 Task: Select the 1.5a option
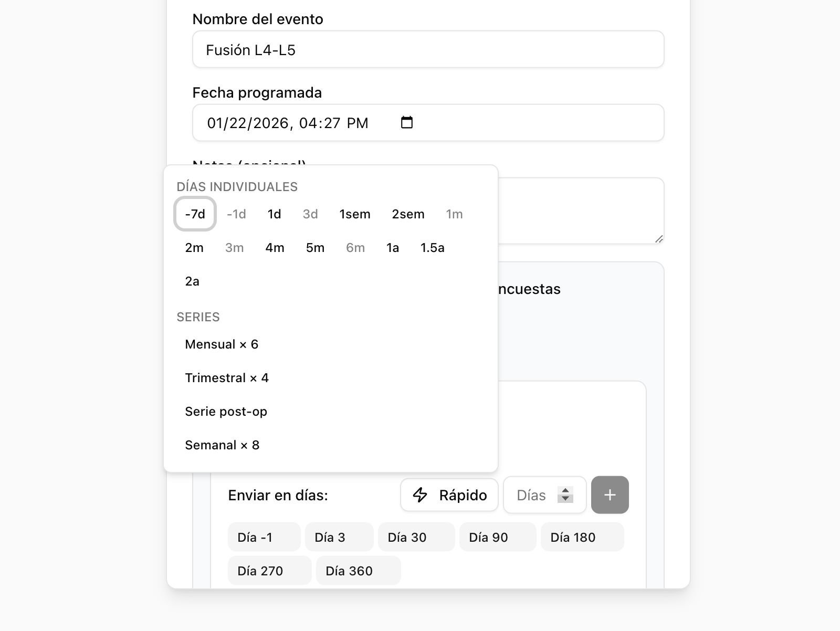click(x=432, y=247)
